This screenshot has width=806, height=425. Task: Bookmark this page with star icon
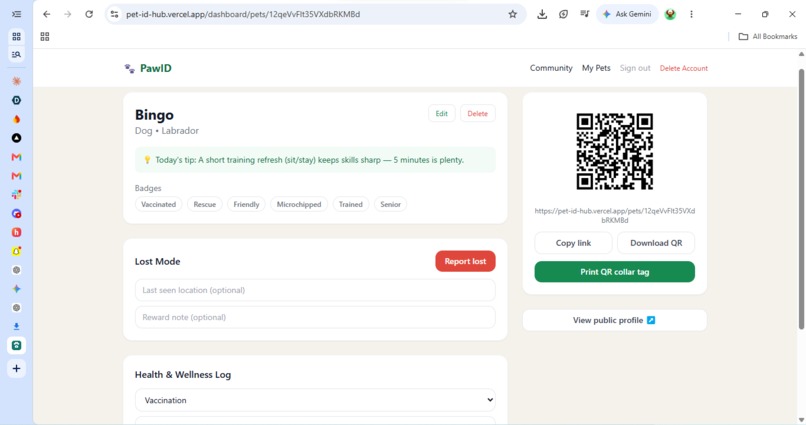[x=512, y=14]
